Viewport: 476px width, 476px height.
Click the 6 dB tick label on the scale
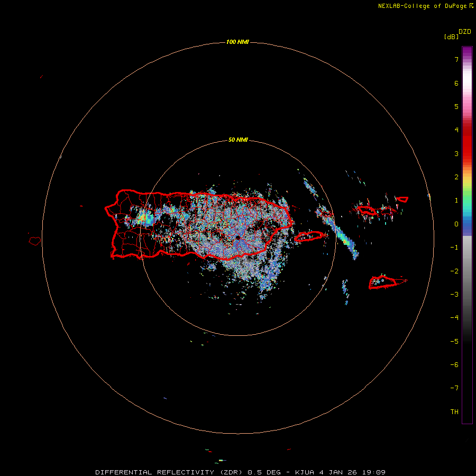[456, 83]
